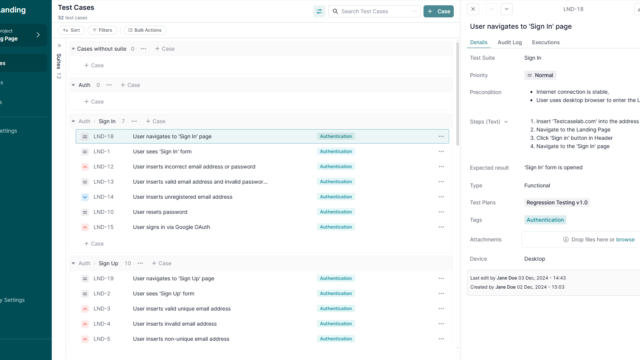Open the view settings sliders icon
Image resolution: width=640 pixels, height=360 pixels.
pos(319,11)
